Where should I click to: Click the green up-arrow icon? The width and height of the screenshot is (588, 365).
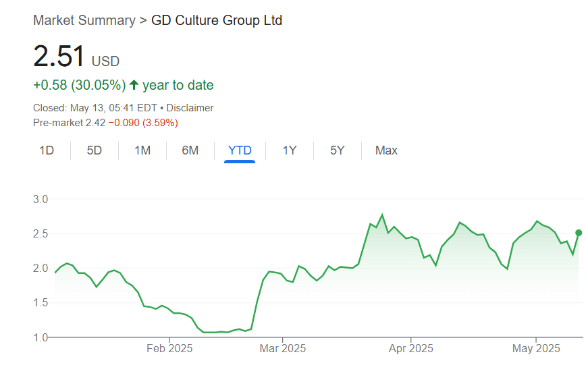[134, 85]
